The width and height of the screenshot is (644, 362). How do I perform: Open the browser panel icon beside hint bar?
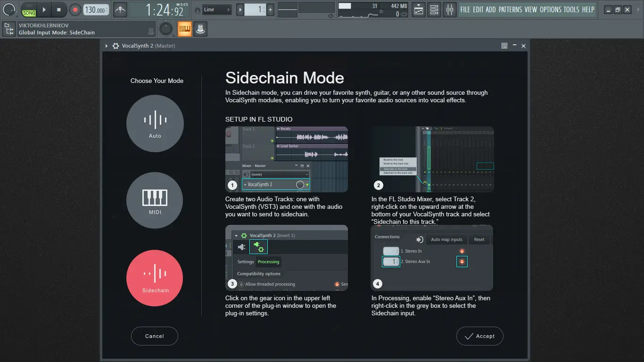coord(8,29)
